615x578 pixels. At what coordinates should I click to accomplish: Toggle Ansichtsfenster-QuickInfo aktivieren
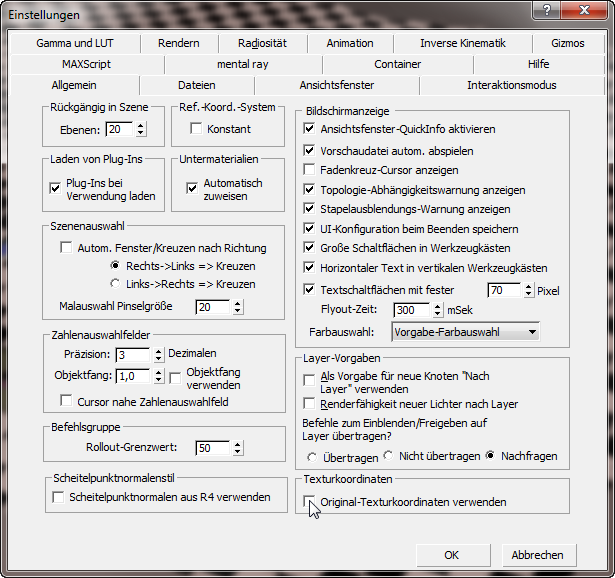(309, 128)
